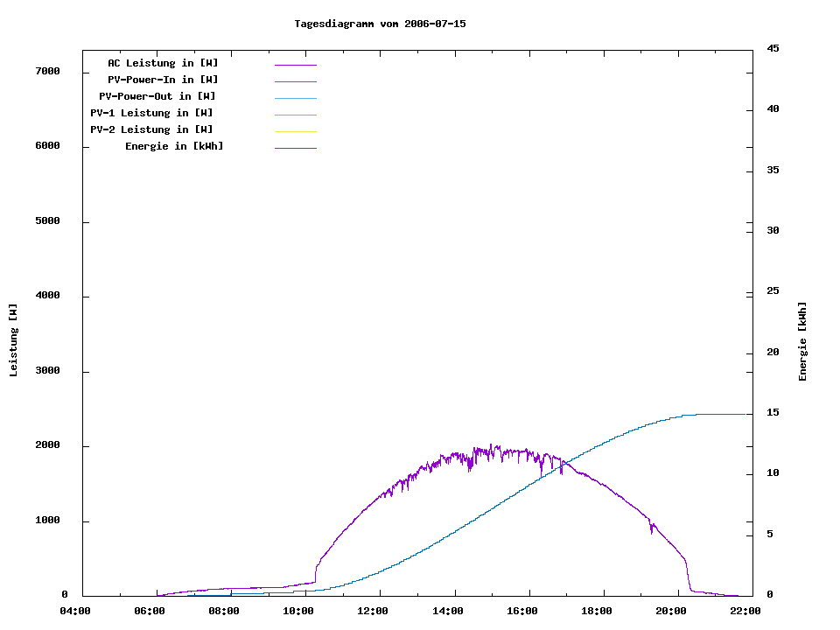Viewport: 840px width, 630px height.
Task: Click the 18:00 tick label on time axis
Action: pyautogui.click(x=596, y=611)
